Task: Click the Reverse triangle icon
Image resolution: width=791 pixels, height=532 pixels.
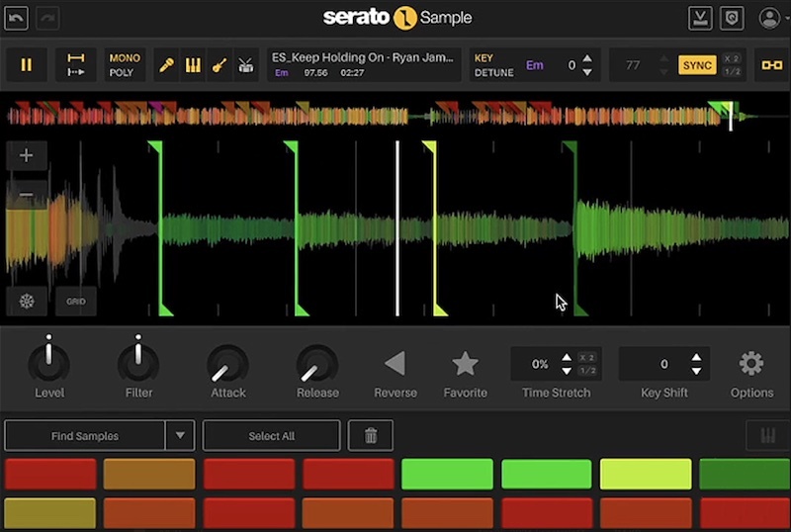Action: click(x=395, y=364)
